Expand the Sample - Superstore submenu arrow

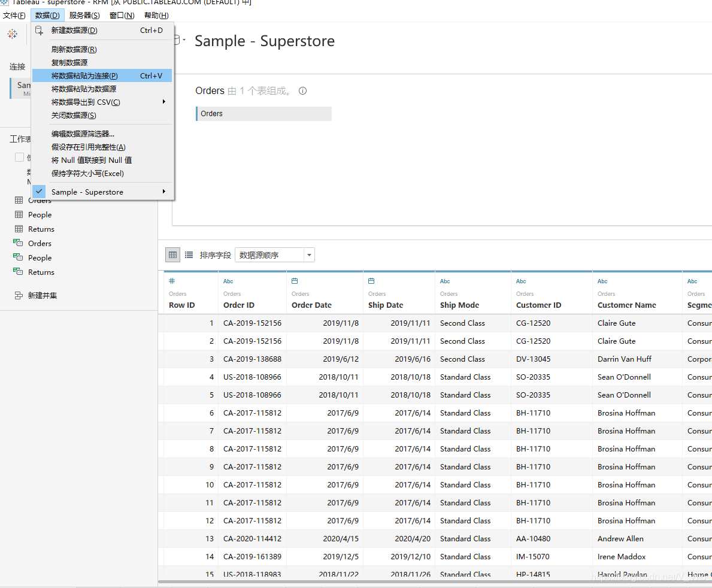coord(164,192)
